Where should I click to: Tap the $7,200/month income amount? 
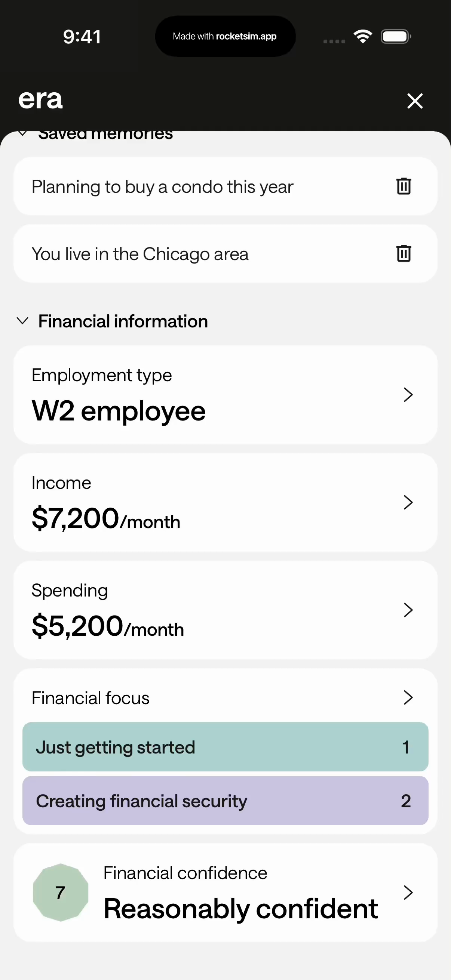(106, 519)
